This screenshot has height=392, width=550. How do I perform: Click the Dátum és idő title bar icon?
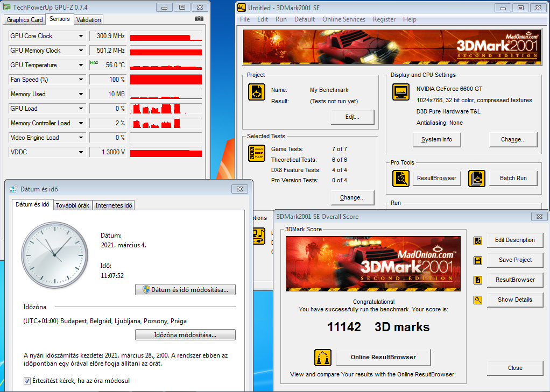tap(13, 189)
